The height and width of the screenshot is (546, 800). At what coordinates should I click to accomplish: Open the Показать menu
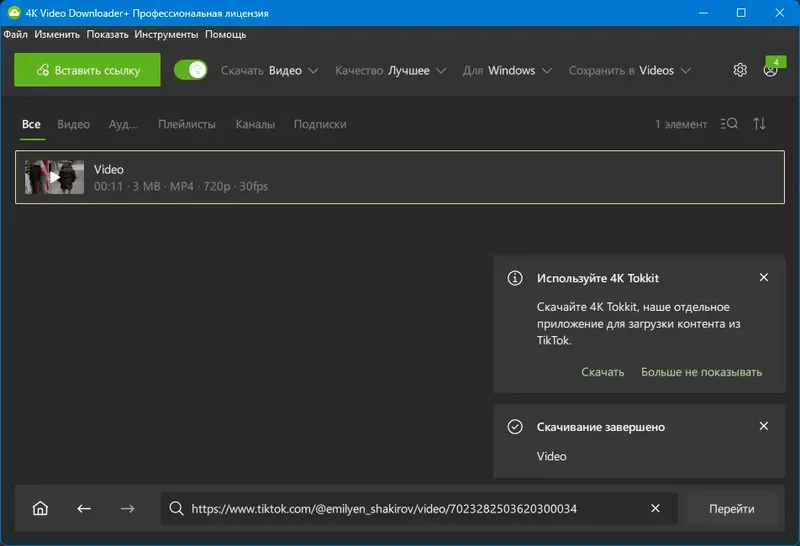[x=107, y=34]
